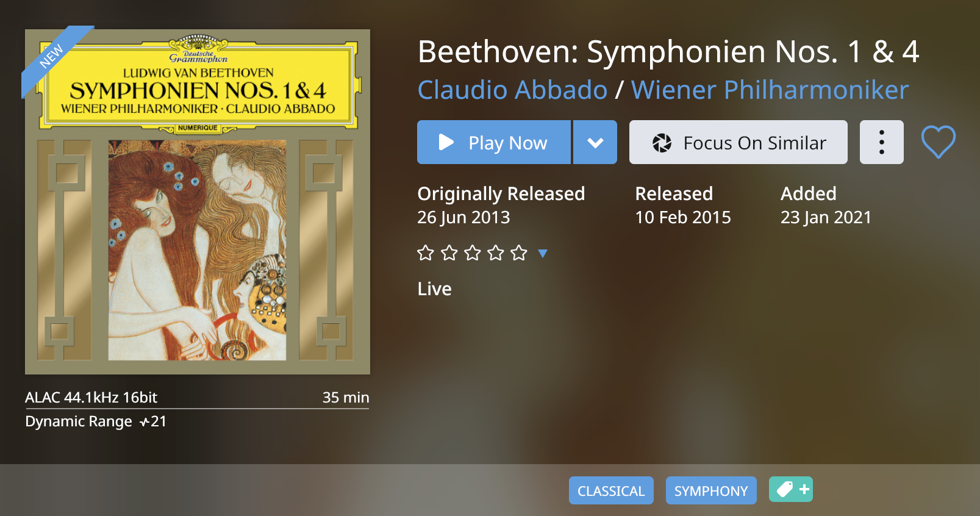This screenshot has height=516, width=980.
Task: Expand the Play Now dropdown chevron
Action: [x=595, y=143]
